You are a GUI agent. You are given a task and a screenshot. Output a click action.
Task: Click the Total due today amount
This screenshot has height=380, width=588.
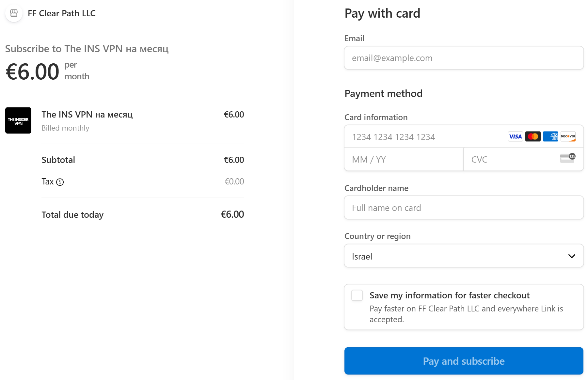point(232,214)
